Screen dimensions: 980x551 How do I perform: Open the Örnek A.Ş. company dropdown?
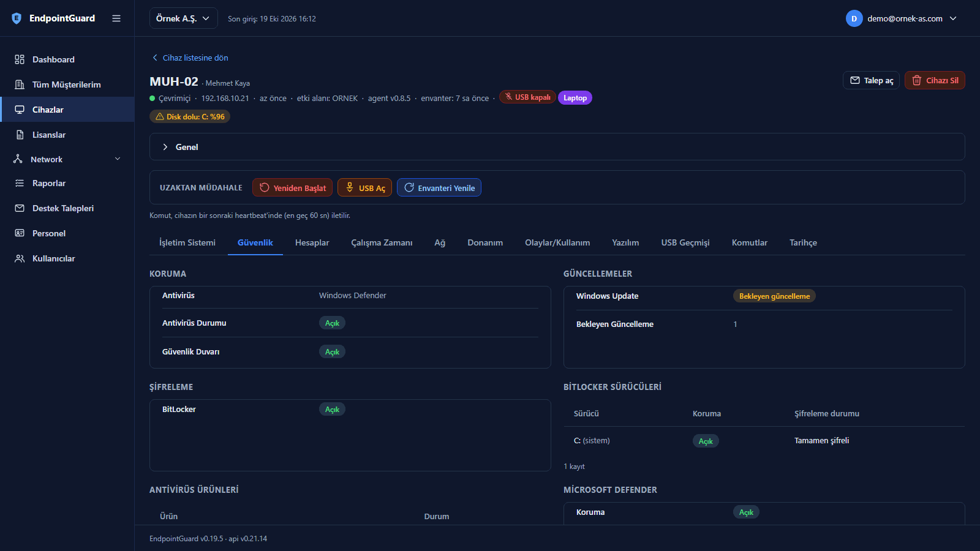183,18
